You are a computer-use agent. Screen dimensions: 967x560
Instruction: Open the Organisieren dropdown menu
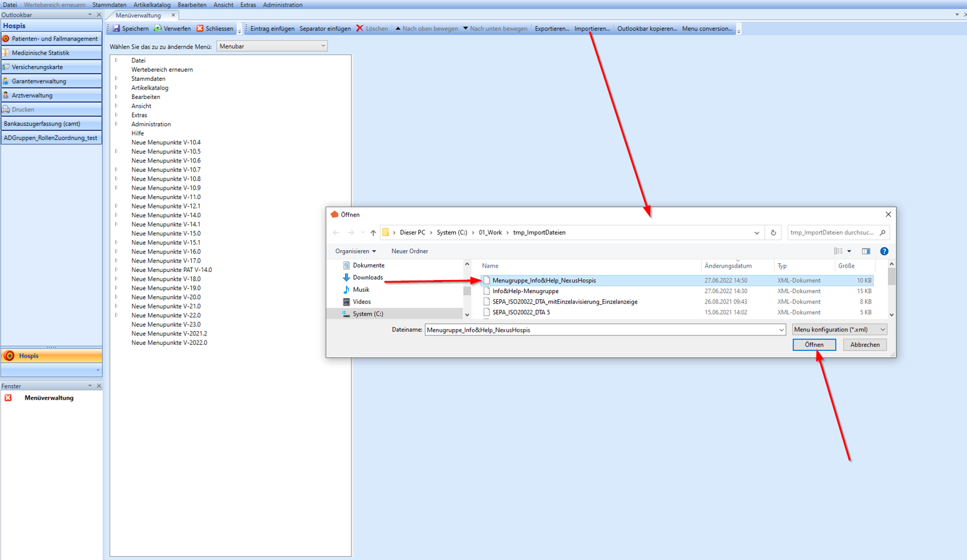click(x=355, y=251)
